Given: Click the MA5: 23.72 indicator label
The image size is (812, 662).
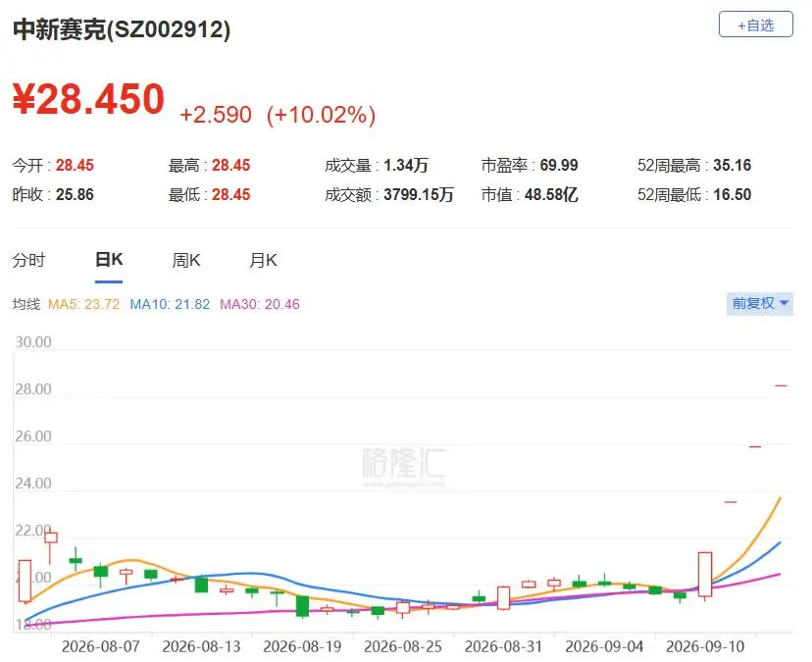Looking at the screenshot, I should point(84,304).
